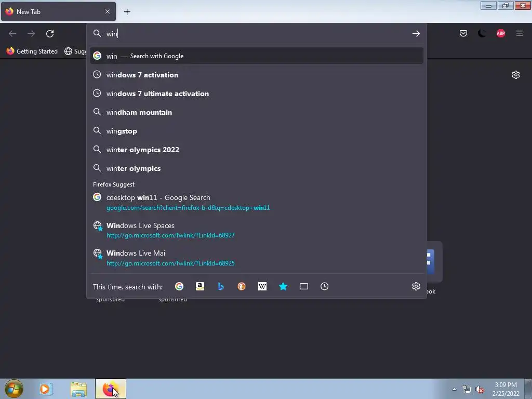This screenshot has width=532, height=399.
Task: Search this time with Amazon icon
Action: (200, 286)
